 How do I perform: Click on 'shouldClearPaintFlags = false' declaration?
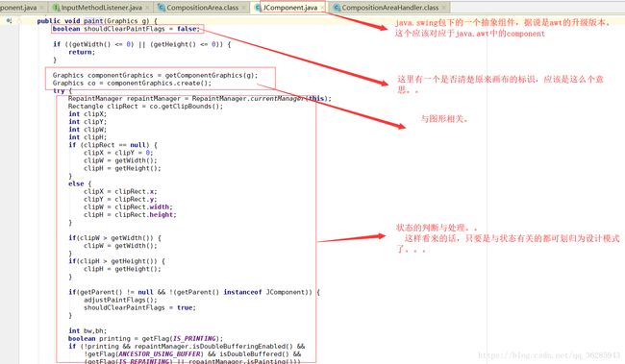pos(141,29)
